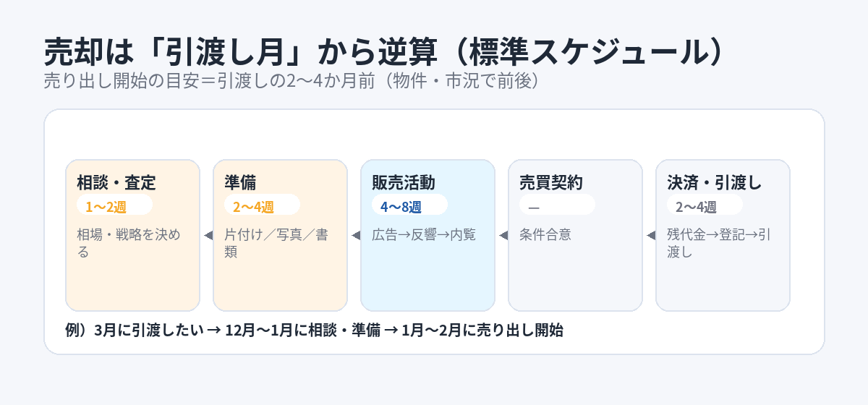Select the 相談・査定 card title
This screenshot has height=405, width=868.
[116, 183]
